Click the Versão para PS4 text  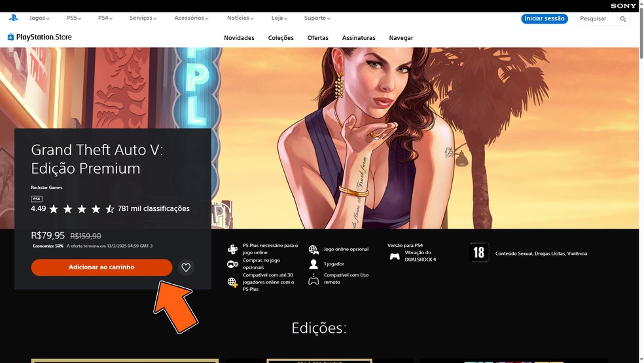click(x=405, y=246)
